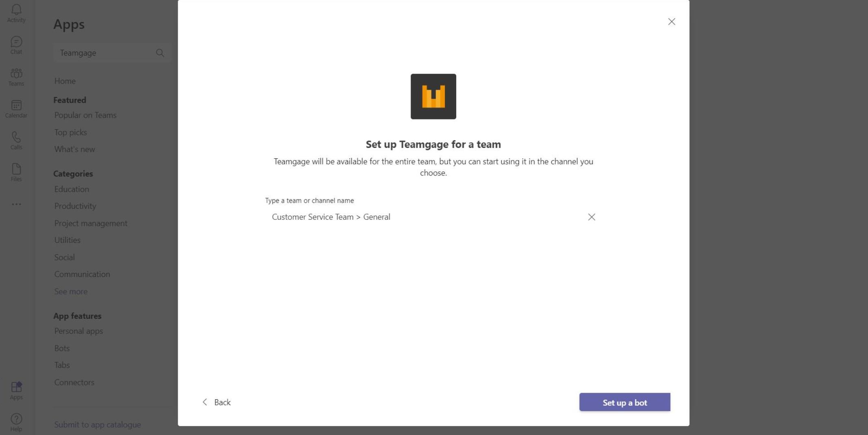Click 'Set up Teamgage for a team' heading
The image size is (868, 435).
[x=433, y=144]
